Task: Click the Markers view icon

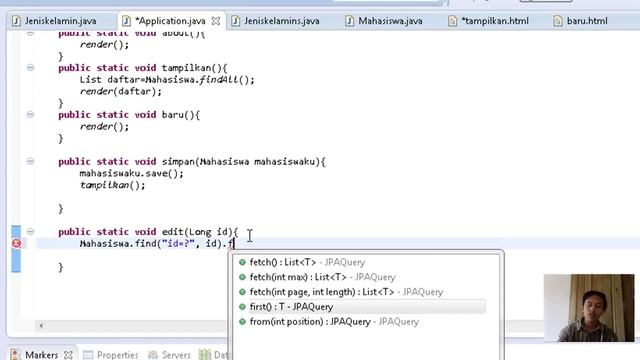Action: point(16,355)
